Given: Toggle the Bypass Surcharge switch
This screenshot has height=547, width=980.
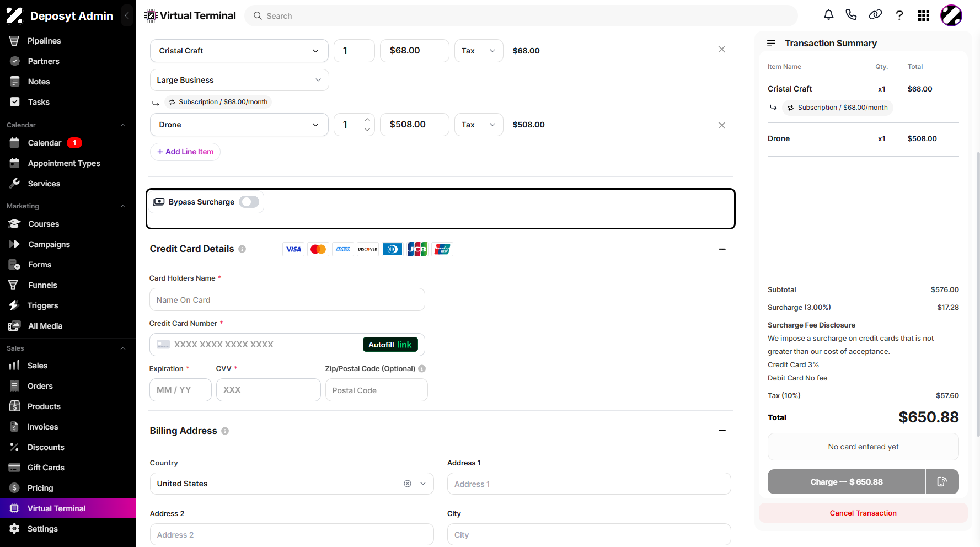Looking at the screenshot, I should click(249, 202).
